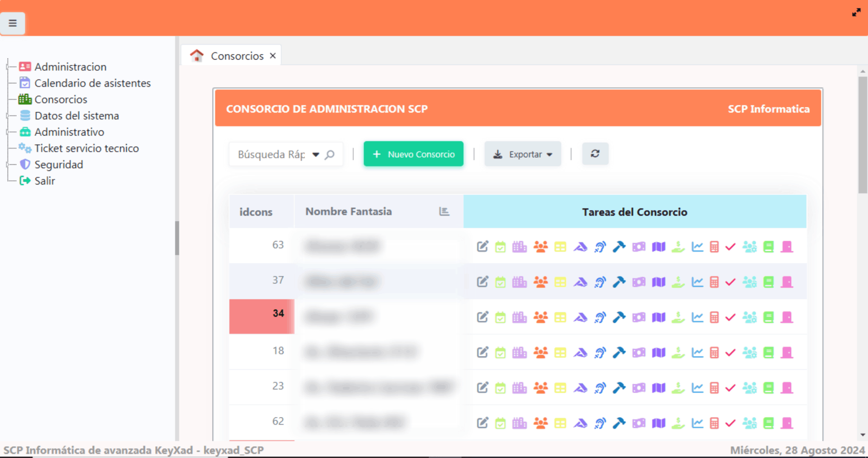Click the pink door icon in row 62
Image resolution: width=868 pixels, height=458 pixels.
point(787,423)
